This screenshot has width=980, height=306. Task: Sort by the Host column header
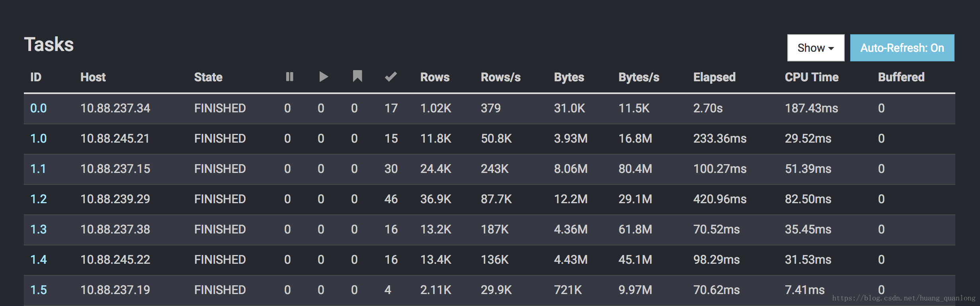point(93,77)
